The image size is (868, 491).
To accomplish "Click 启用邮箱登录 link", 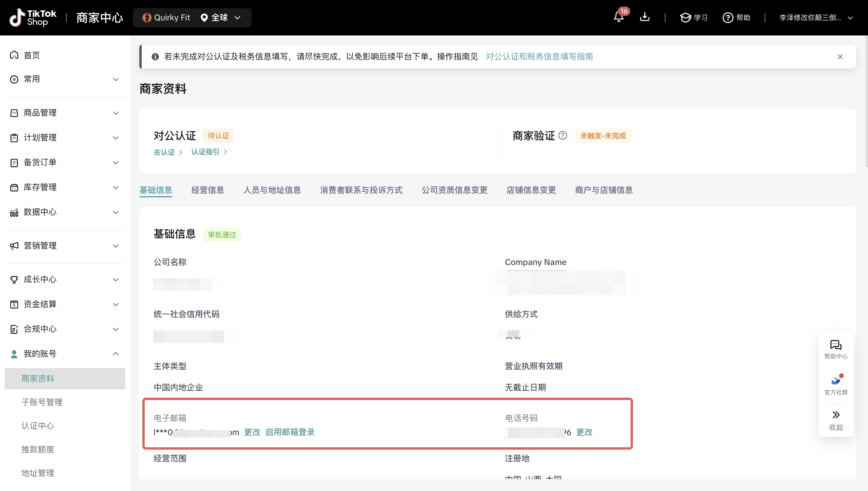I will pyautogui.click(x=290, y=432).
